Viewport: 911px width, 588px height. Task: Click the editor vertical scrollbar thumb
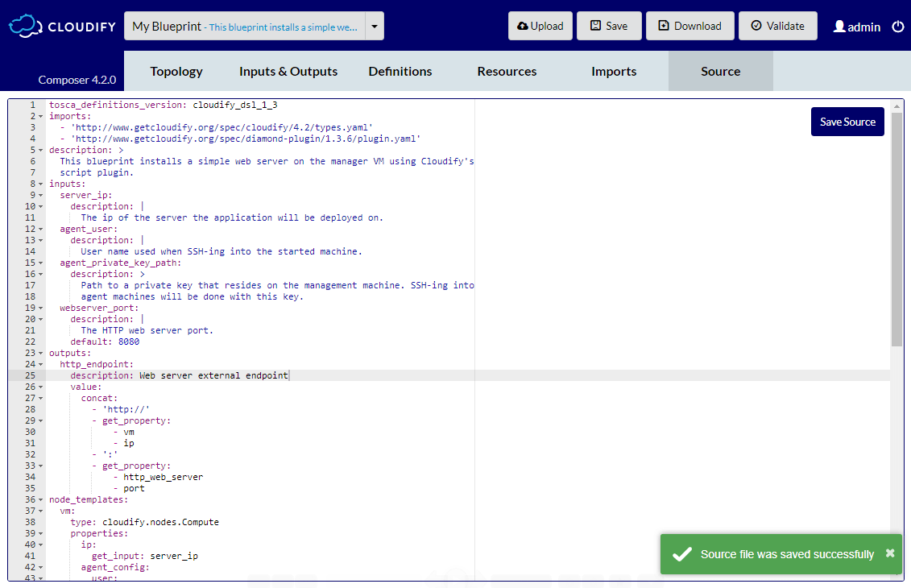click(897, 230)
